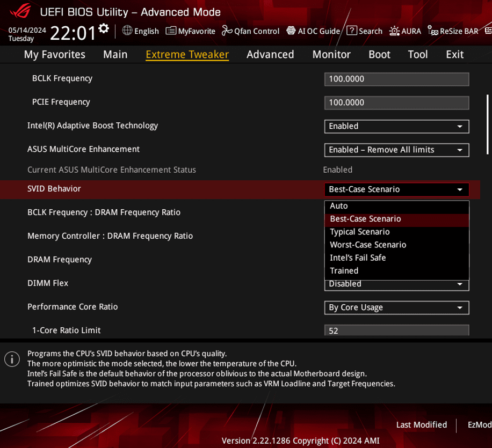Click the PCIE Frequency input field
492x448 pixels.
[x=396, y=103]
